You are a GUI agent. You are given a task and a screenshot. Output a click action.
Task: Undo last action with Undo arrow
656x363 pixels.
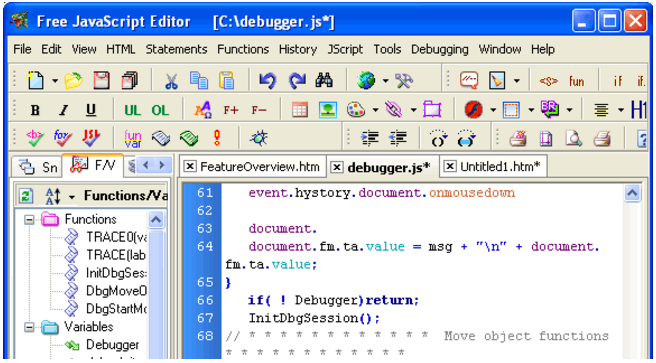[268, 80]
